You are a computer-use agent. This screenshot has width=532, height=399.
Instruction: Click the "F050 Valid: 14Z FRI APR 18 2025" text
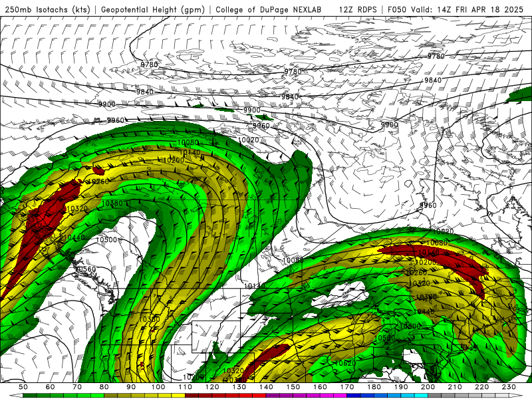pyautogui.click(x=456, y=9)
